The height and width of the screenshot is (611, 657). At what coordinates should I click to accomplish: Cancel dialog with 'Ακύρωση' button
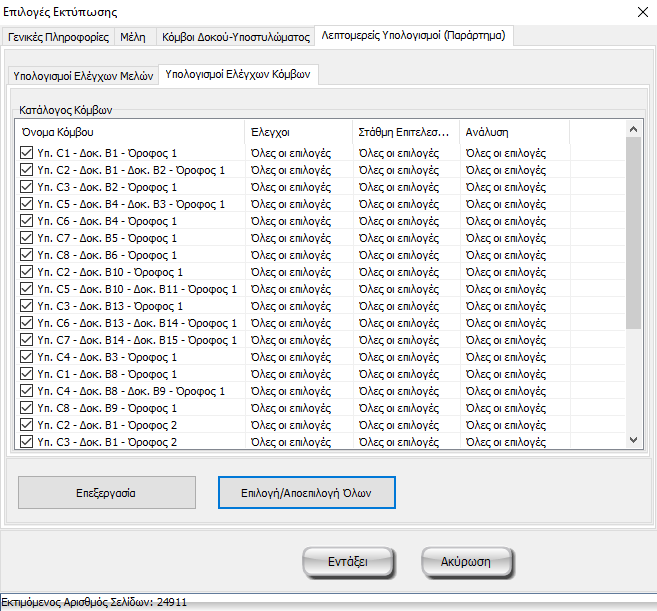point(468,562)
